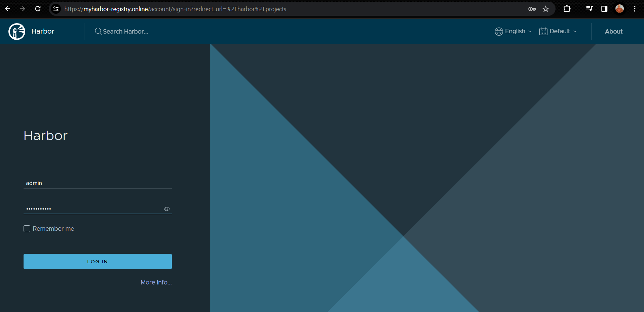Expand the Default date format dropdown
Viewport: 644px width, 312px height.
coord(558,31)
